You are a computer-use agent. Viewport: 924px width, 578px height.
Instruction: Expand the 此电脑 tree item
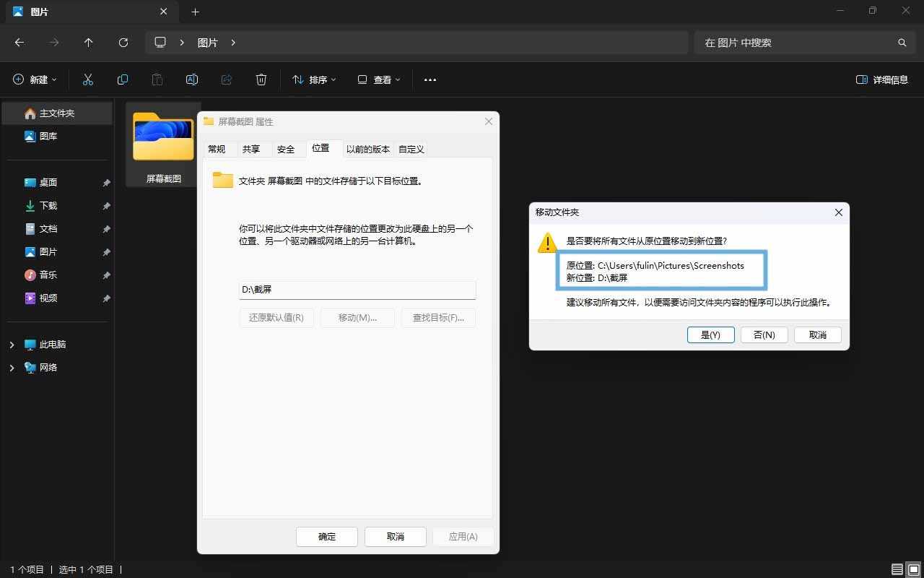click(x=12, y=345)
